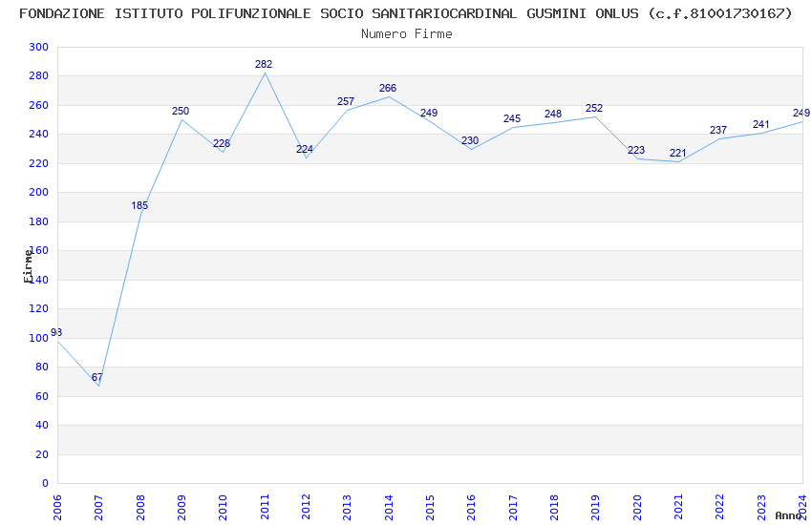Click the data label 223 for 2020

[x=636, y=150]
